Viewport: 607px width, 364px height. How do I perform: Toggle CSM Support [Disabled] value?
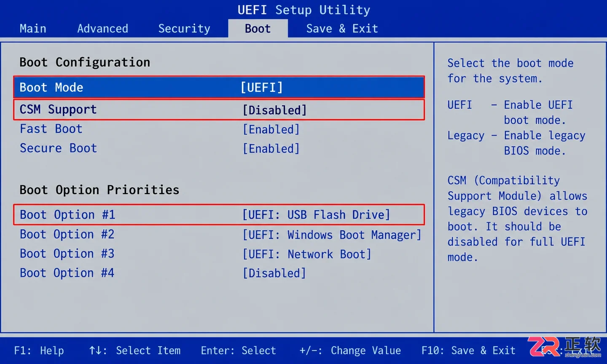point(274,110)
